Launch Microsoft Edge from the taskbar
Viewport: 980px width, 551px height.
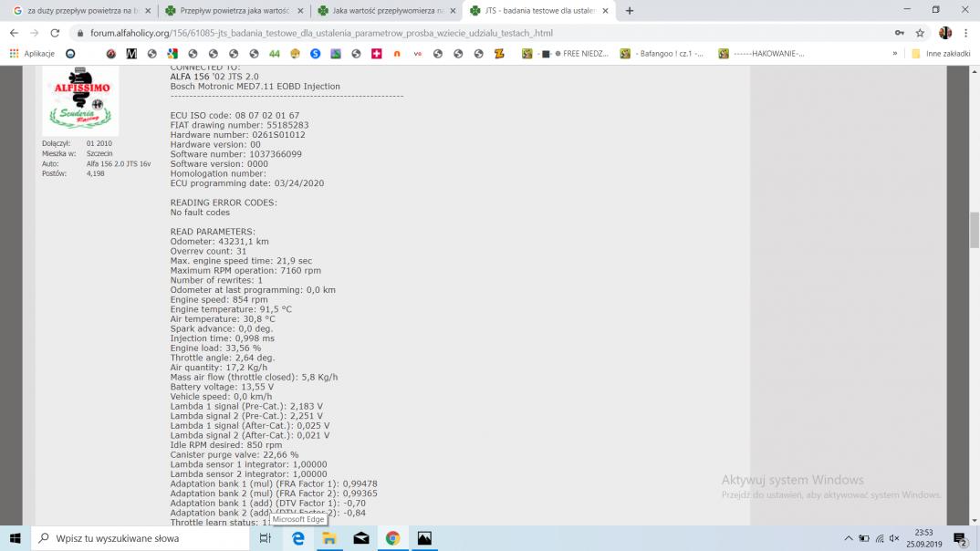[x=298, y=538]
